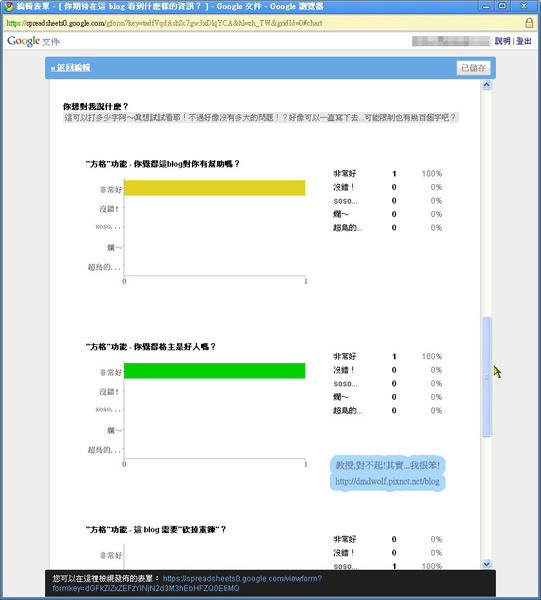Open the 說明 help link
The height and width of the screenshot is (600, 541).
click(x=502, y=41)
